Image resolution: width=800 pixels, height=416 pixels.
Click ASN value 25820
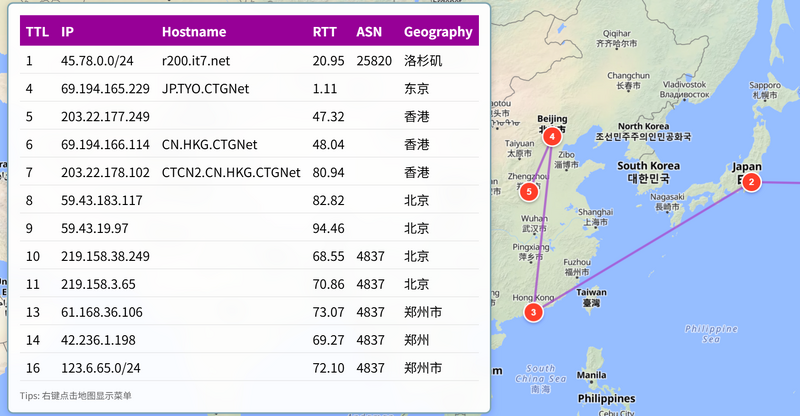(x=374, y=61)
